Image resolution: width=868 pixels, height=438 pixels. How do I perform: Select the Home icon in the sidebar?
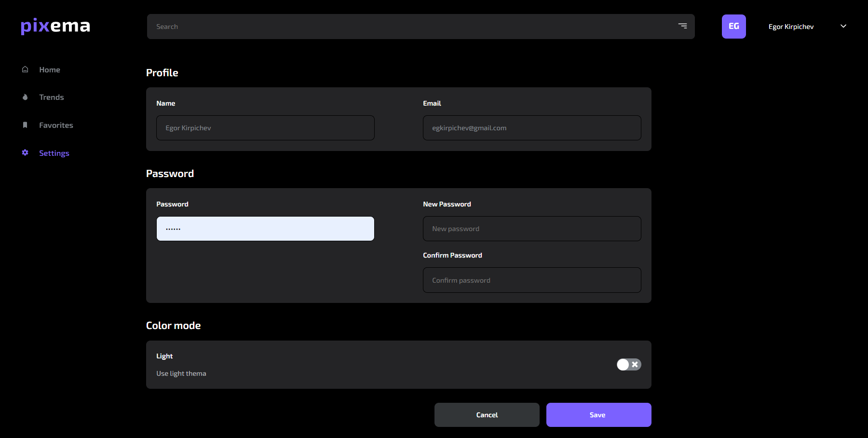click(x=25, y=69)
